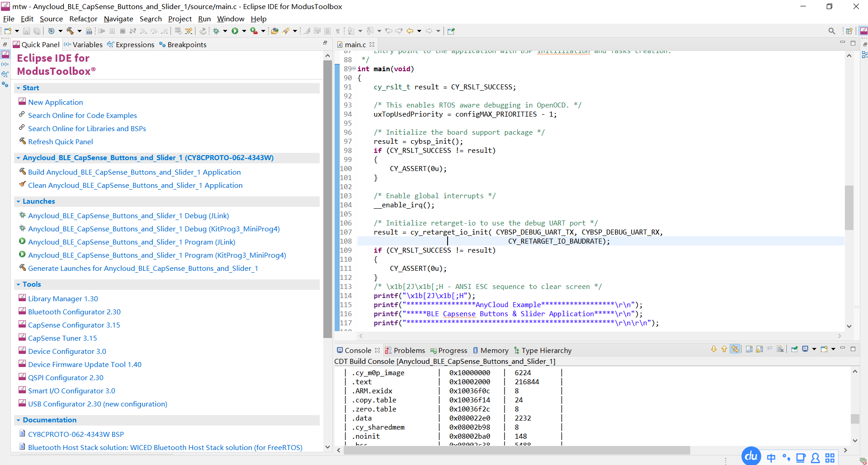The image size is (868, 465).
Task: Open the dropdown arrow beside Open Console icon
Action: click(833, 349)
